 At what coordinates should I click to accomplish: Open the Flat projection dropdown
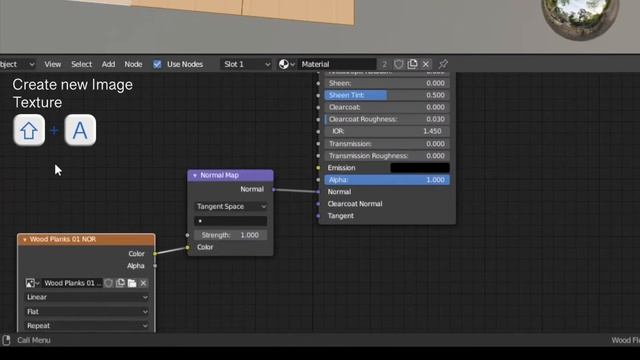[87, 311]
